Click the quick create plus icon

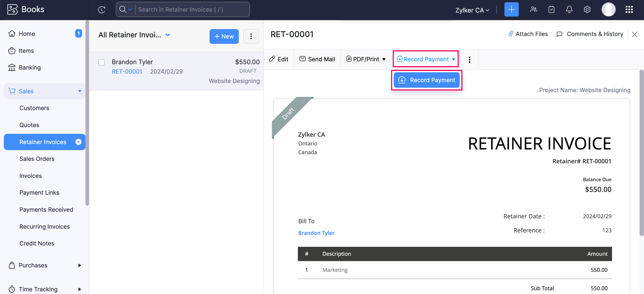pyautogui.click(x=511, y=9)
